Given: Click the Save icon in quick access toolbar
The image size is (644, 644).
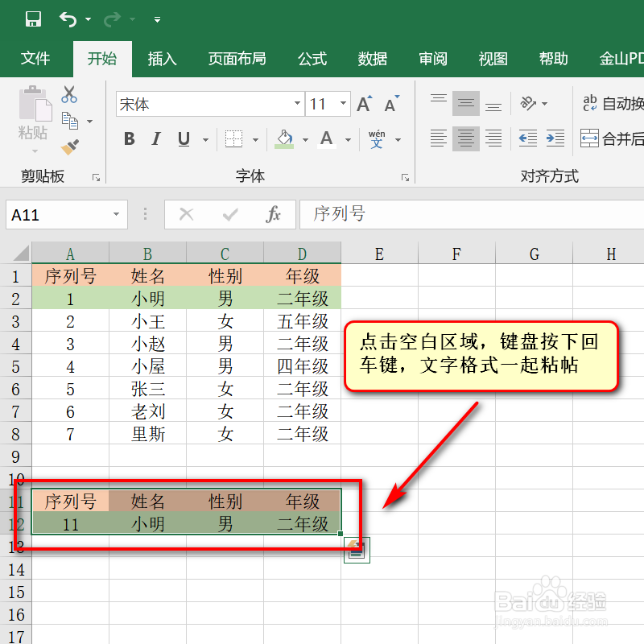Looking at the screenshot, I should point(32,18).
